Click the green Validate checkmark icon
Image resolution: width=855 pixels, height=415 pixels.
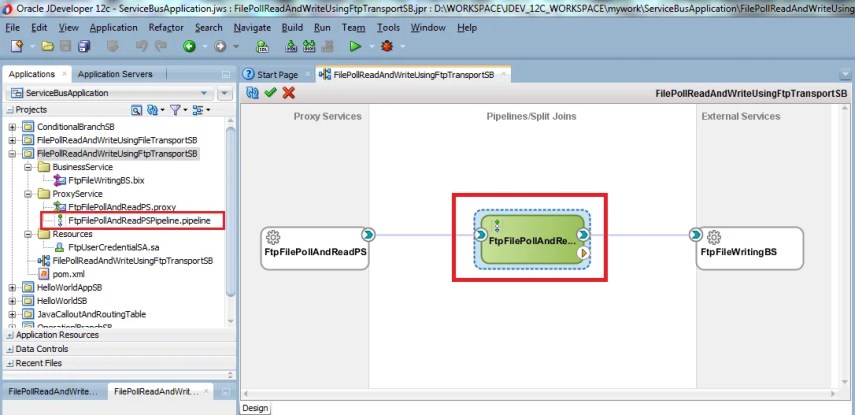tap(270, 93)
